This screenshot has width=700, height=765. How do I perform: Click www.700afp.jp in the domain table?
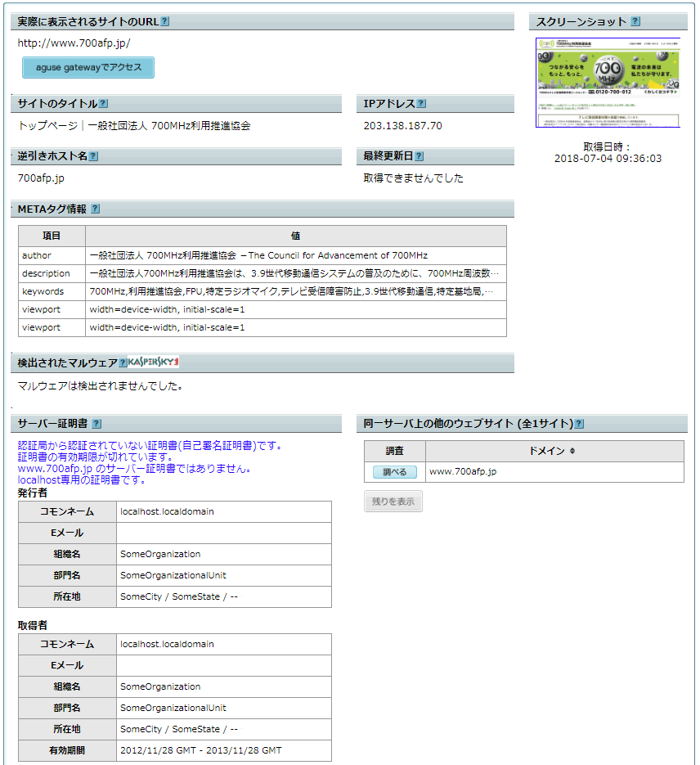point(463,471)
